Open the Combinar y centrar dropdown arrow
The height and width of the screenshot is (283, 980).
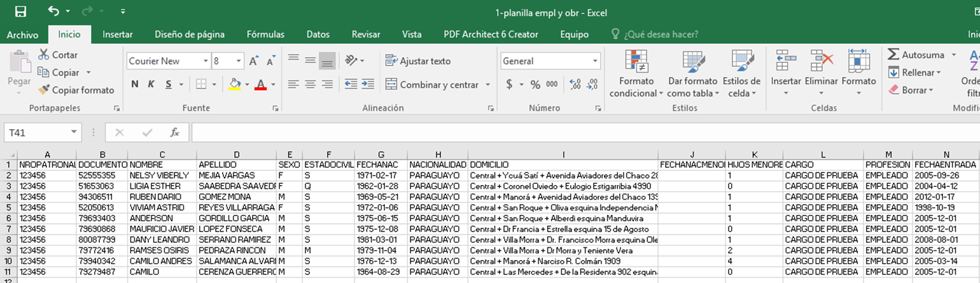(488, 85)
